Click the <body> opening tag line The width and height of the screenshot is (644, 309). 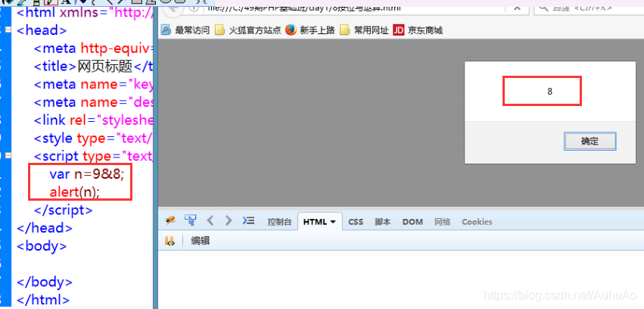42,245
